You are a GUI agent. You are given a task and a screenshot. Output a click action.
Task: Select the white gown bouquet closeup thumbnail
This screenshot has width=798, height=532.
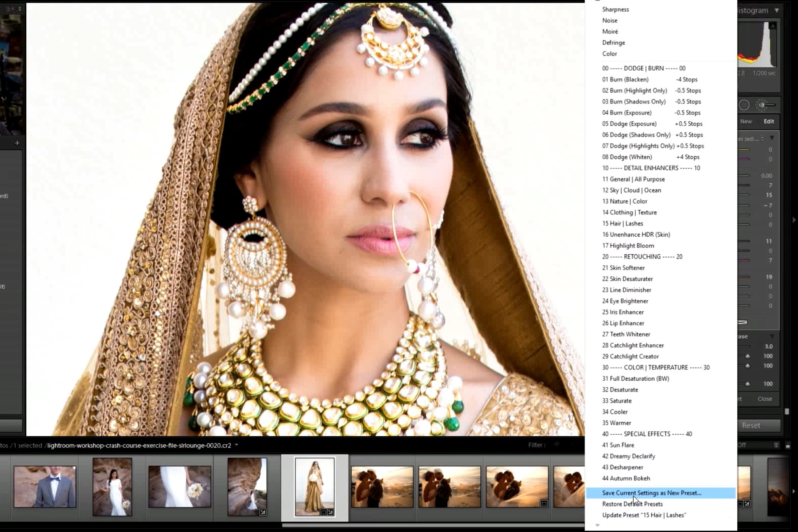(180, 487)
